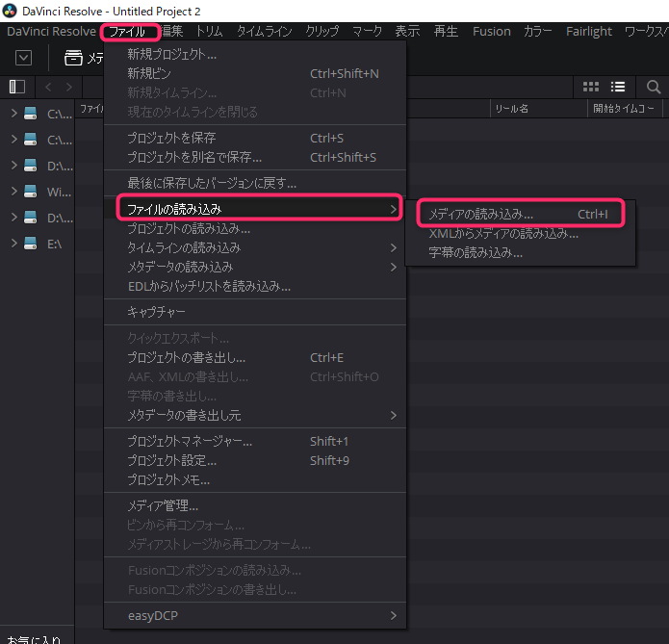The height and width of the screenshot is (644, 669).
Task: Expand the E:\ drive chevron
Action: click(14, 244)
